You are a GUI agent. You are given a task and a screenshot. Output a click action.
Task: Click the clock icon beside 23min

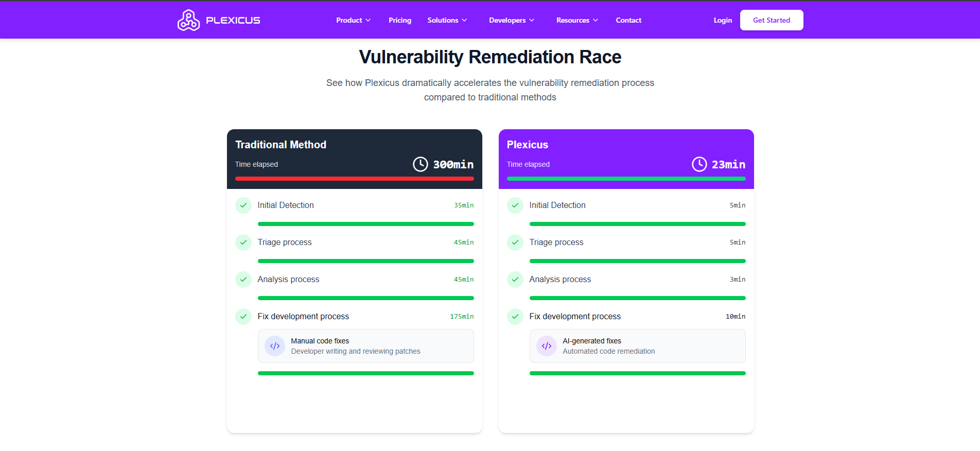click(699, 164)
